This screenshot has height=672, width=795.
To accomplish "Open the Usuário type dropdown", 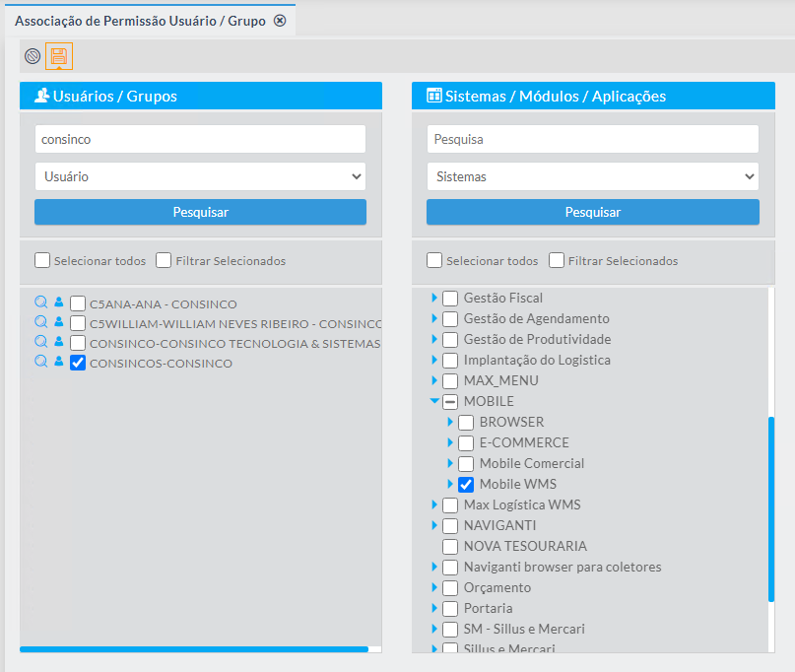I will click(200, 176).
